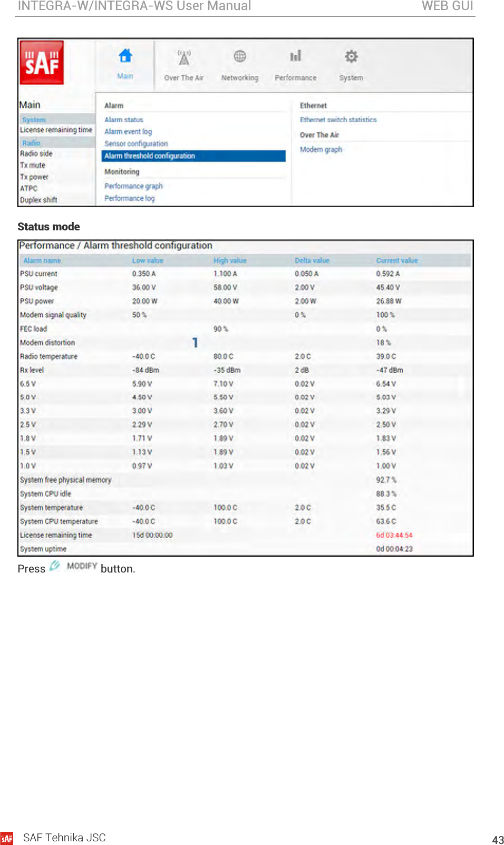Screen dimensions: 504x845
Task: Select the System temperature row name
Action: tap(52, 508)
